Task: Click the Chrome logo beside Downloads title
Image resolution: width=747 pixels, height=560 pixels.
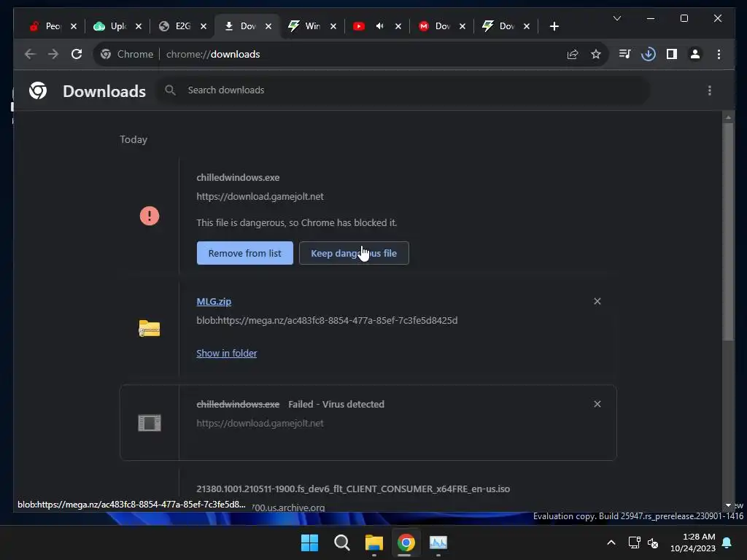Action: [38, 90]
